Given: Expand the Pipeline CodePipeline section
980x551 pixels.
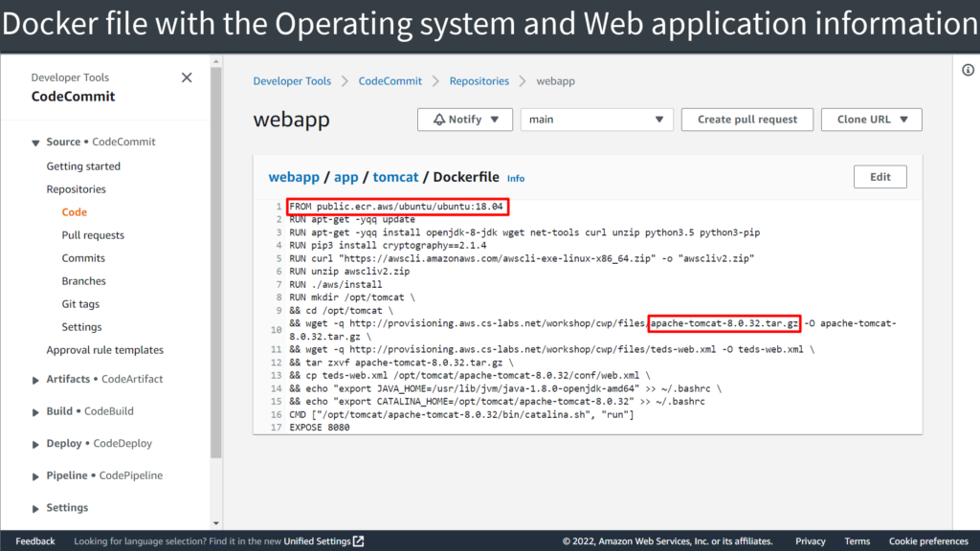Looking at the screenshot, I should [35, 476].
